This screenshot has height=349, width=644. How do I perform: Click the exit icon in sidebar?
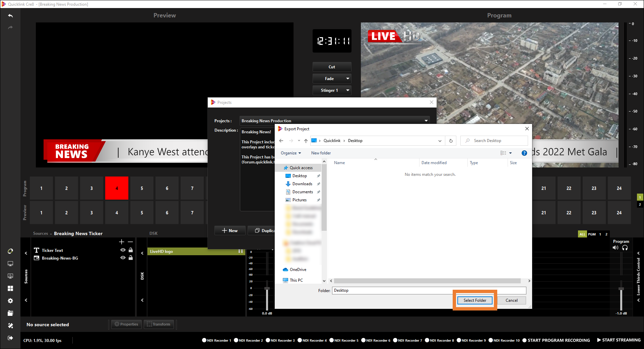click(10, 338)
